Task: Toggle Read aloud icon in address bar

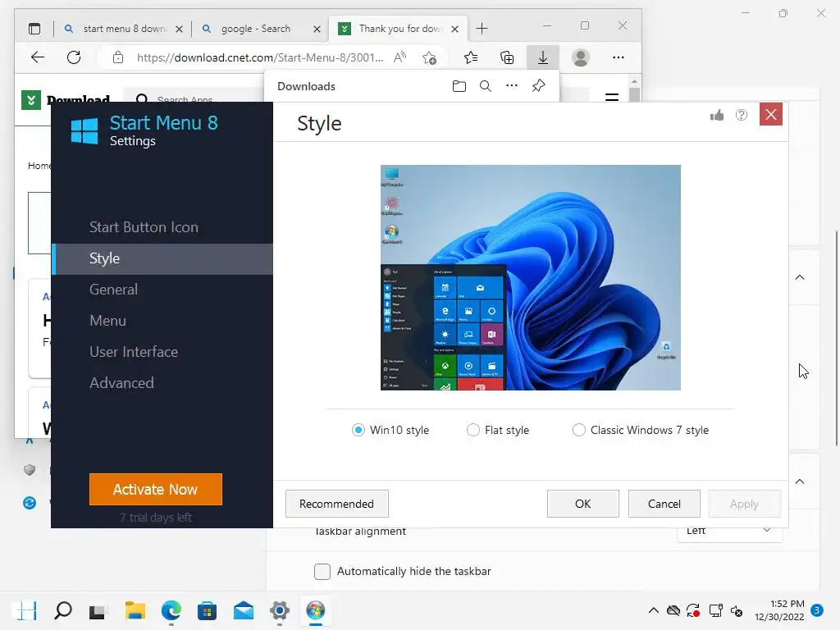Action: 399,57
